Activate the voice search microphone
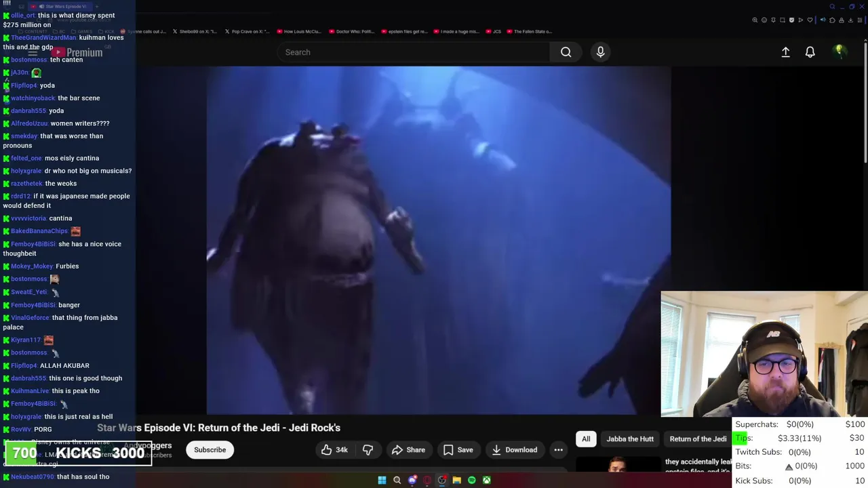Viewport: 868px width, 488px height. tap(600, 52)
